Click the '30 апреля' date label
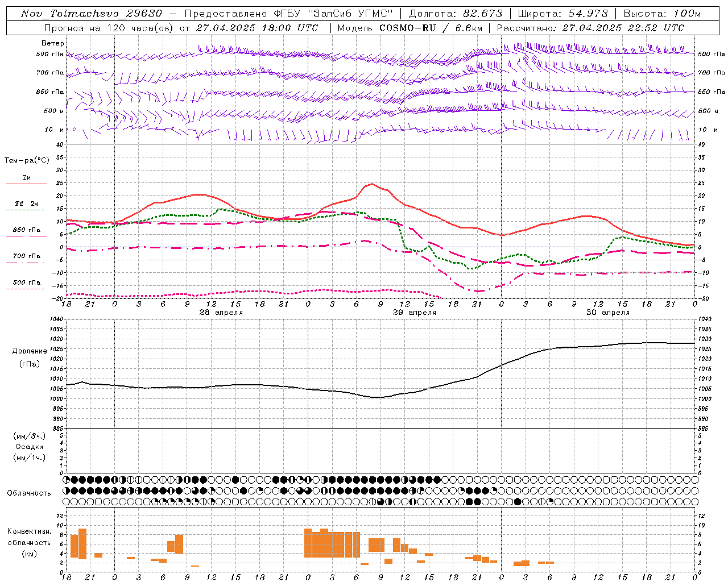This screenshot has width=728, height=582. pyautogui.click(x=608, y=313)
